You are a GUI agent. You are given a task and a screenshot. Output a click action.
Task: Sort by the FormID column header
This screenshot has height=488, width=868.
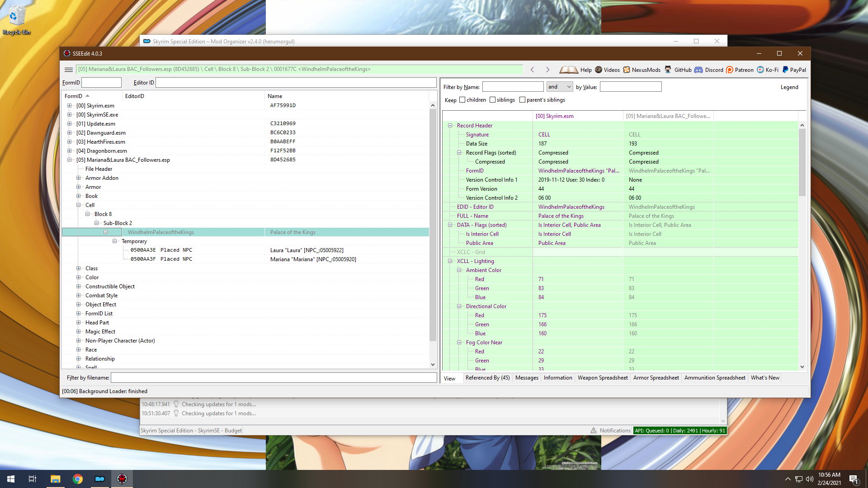pyautogui.click(x=92, y=96)
